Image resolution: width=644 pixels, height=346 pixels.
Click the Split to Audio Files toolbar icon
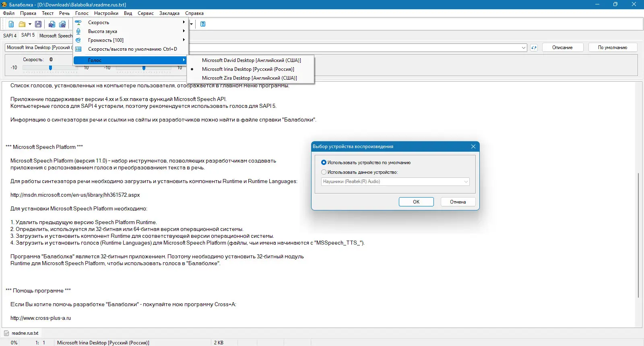pyautogui.click(x=62, y=24)
